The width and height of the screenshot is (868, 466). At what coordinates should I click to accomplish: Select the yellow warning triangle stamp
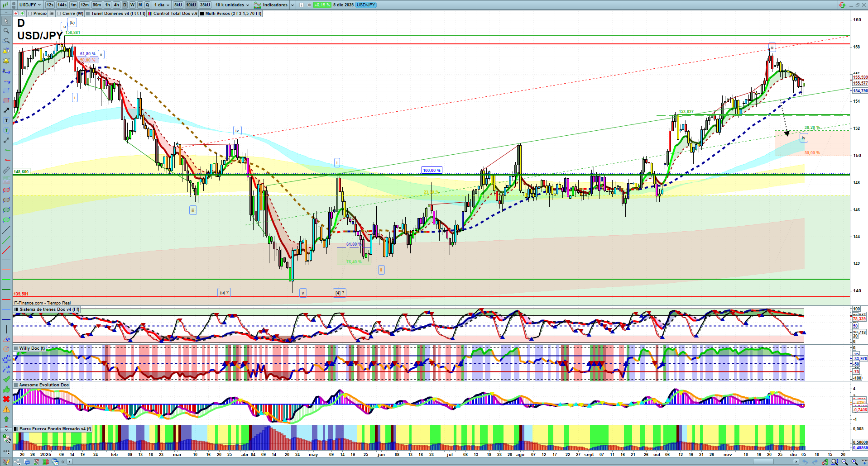point(6,409)
